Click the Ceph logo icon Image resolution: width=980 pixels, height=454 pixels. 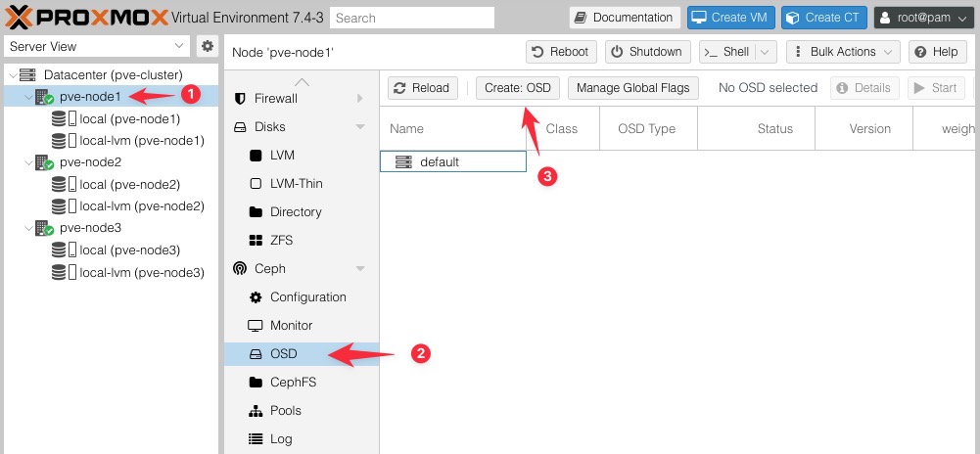pos(240,268)
